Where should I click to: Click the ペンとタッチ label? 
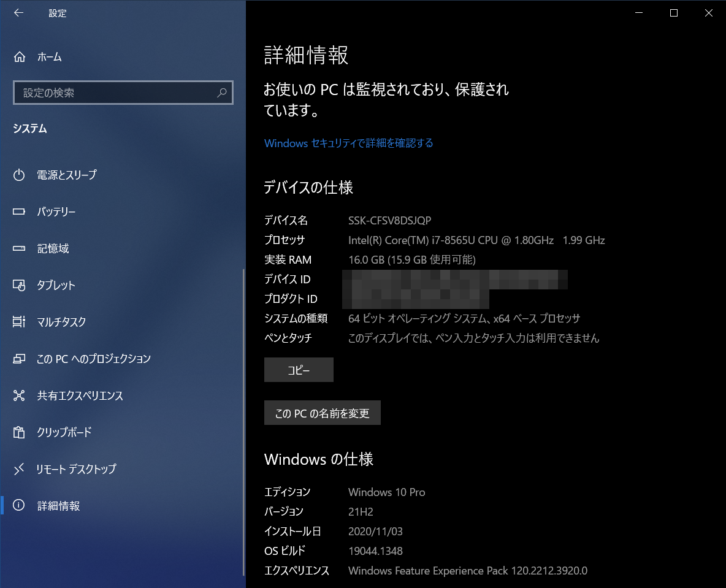[x=288, y=338]
